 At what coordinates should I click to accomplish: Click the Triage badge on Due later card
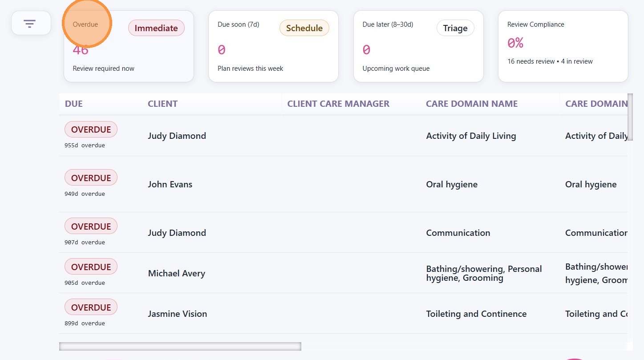(455, 28)
